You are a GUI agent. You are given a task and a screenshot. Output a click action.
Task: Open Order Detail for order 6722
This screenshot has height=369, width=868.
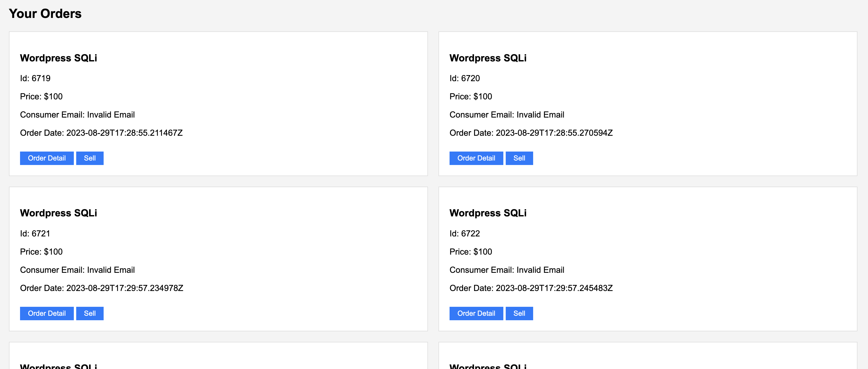[476, 313]
